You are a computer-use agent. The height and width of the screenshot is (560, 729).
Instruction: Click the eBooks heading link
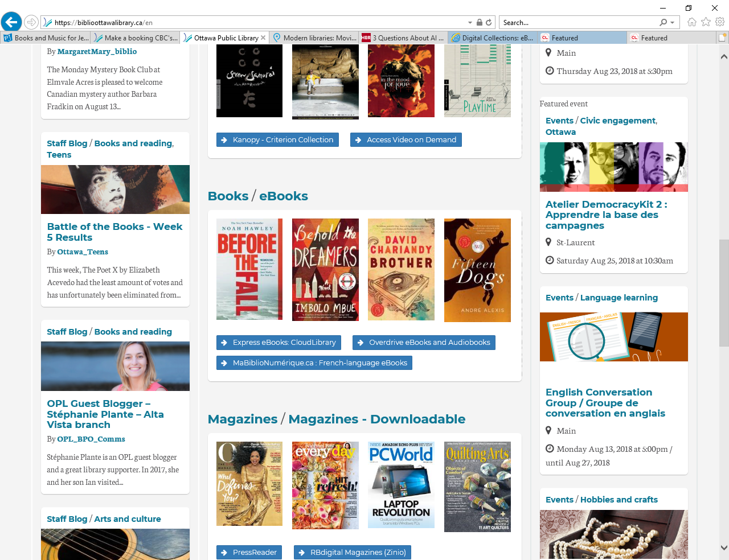[284, 196]
